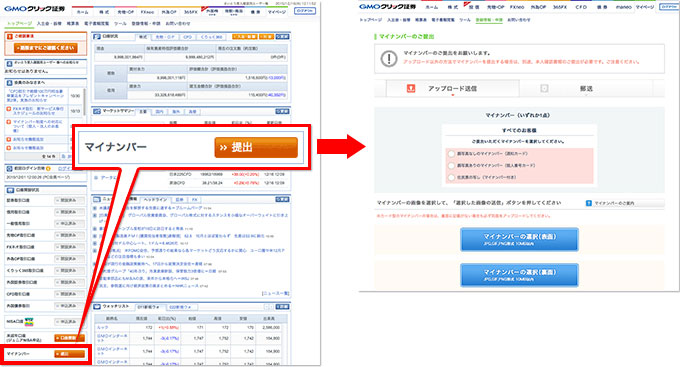Open the FXneo tab on the left page
Viewport: 680px width, 367px height.
pos(147,12)
